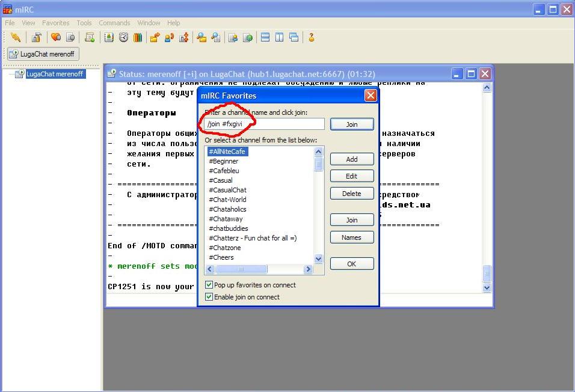Click the Status window scroll-up arrow
575x392 pixels.
coord(487,87)
